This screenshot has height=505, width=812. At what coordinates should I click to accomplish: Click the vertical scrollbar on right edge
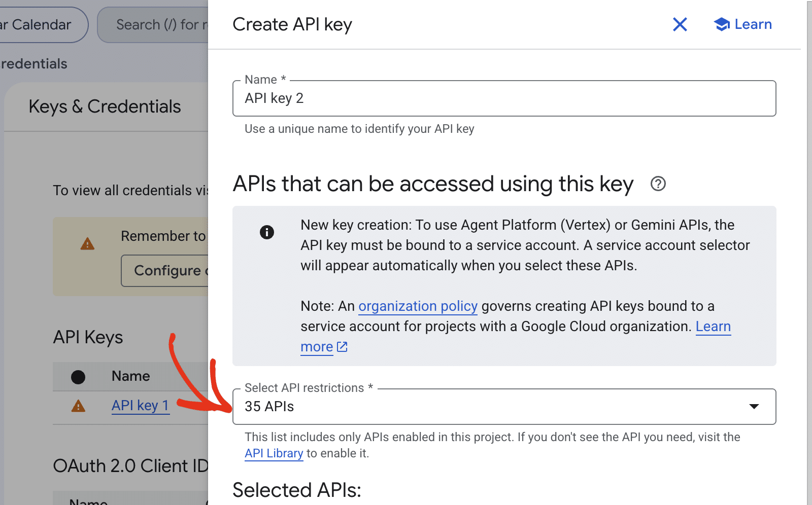[809, 252]
